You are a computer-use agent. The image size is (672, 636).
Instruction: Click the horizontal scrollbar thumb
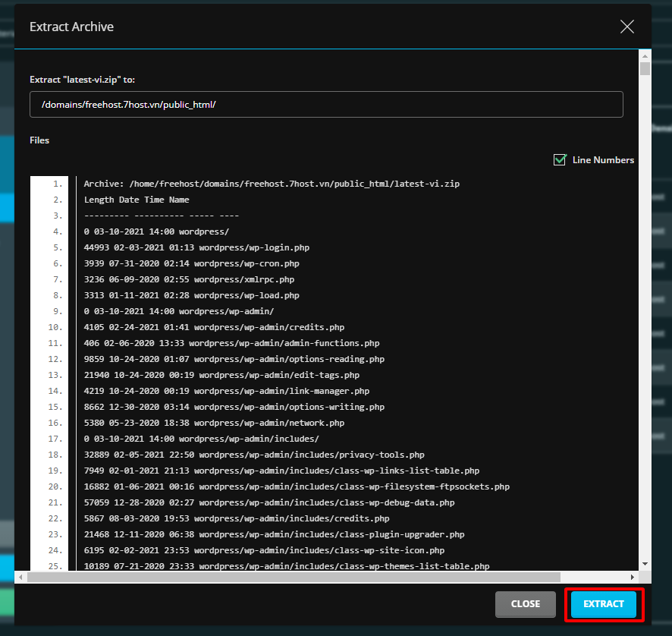pos(294,578)
